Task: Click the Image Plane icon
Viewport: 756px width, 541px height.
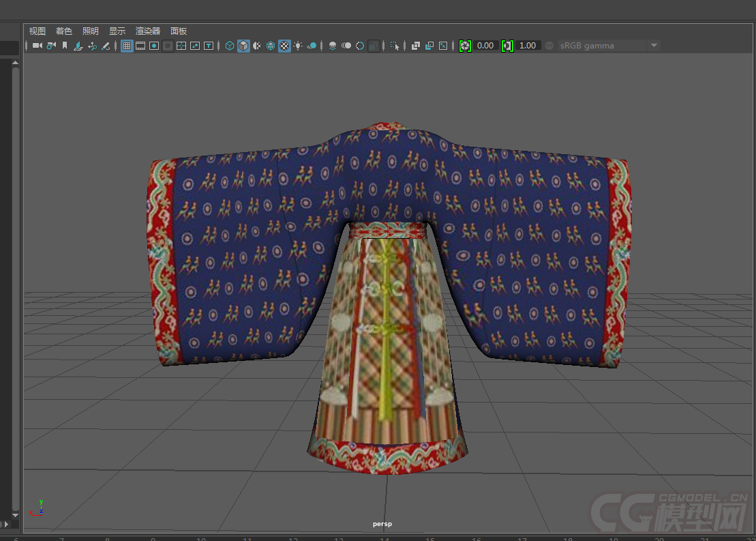Action: [78, 46]
